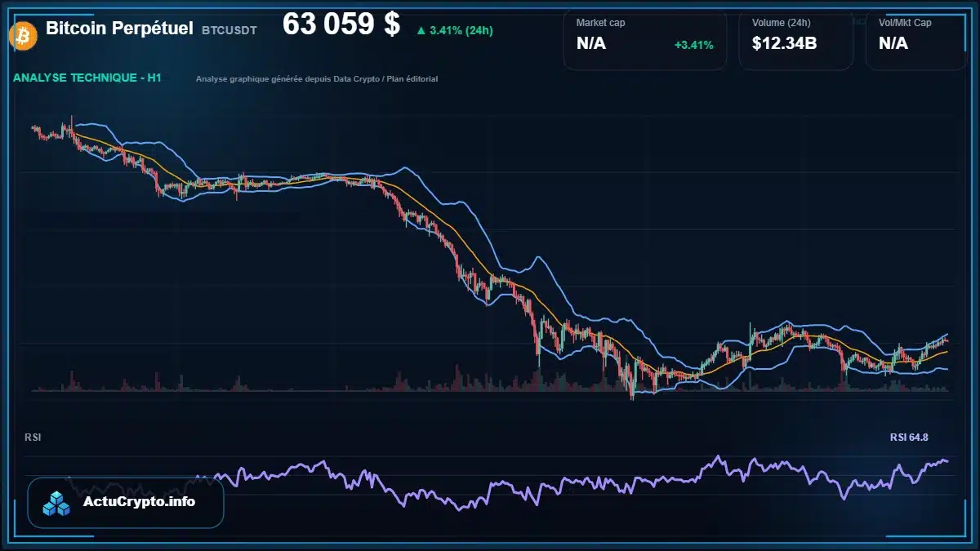Click the 'ActuCrypto.info' brand text
The height and width of the screenshot is (551, 980).
click(x=140, y=502)
